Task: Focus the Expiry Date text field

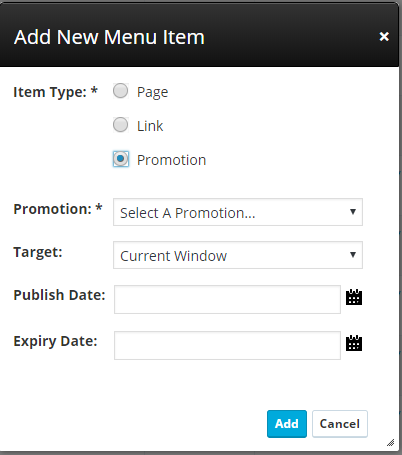Action: coord(227,345)
